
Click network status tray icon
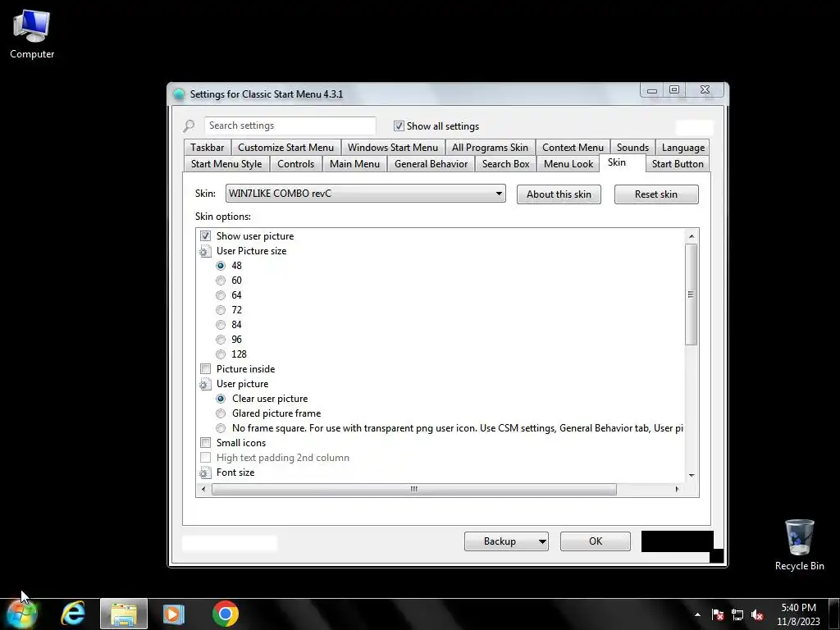pos(737,614)
